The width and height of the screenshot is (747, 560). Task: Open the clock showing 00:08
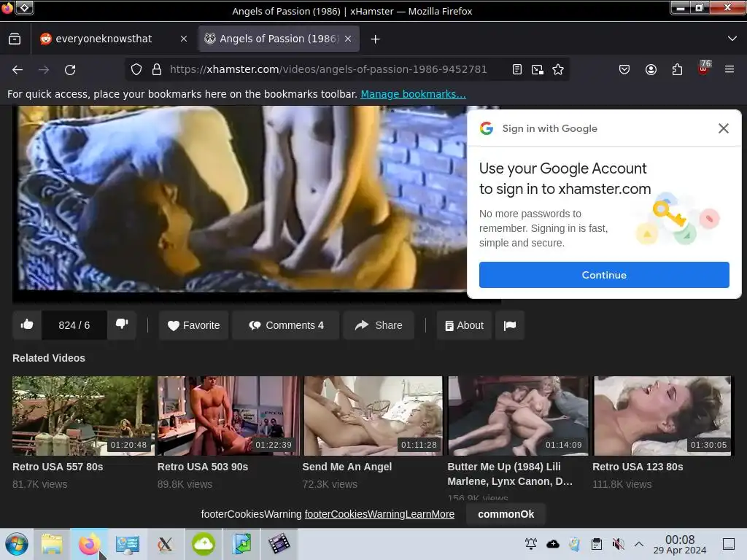tap(680, 544)
